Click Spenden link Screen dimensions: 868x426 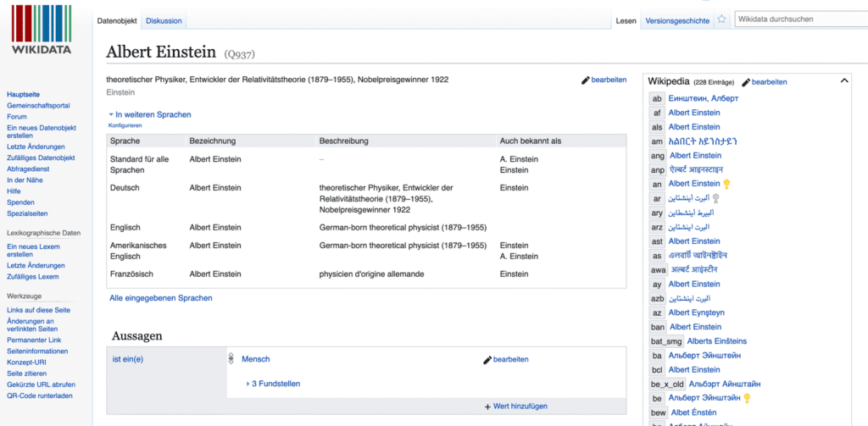20,202
